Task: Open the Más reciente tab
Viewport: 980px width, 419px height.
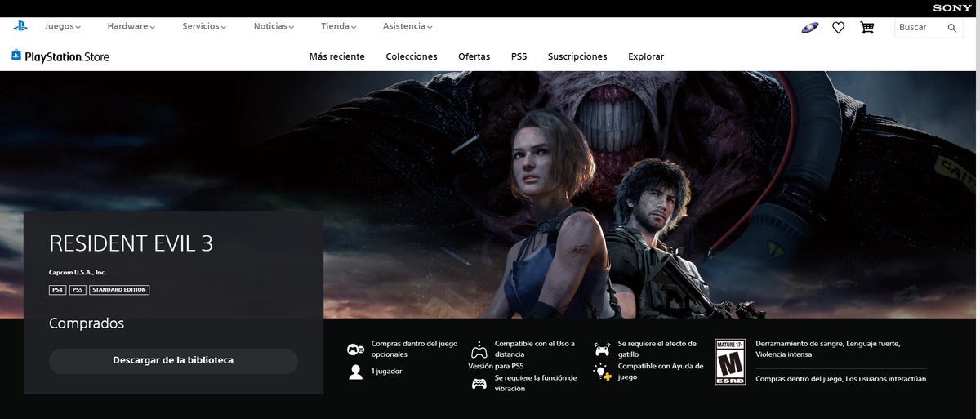Action: (336, 56)
